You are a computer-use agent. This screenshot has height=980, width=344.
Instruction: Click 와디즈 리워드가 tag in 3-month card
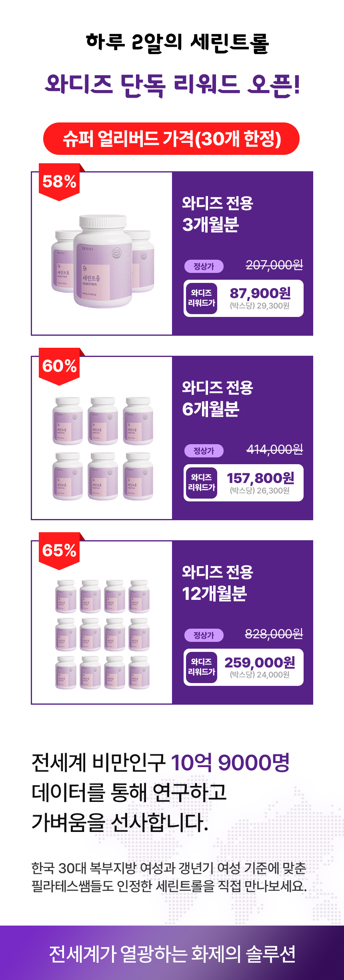point(201,299)
